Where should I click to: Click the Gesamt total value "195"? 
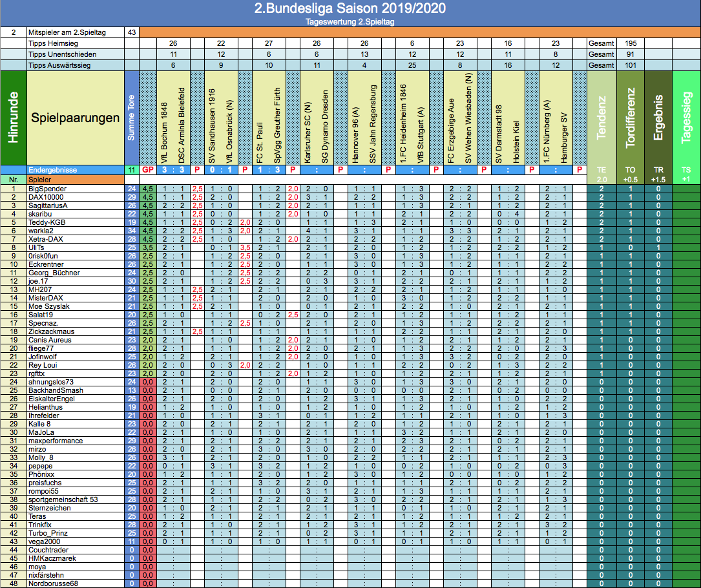click(x=631, y=43)
